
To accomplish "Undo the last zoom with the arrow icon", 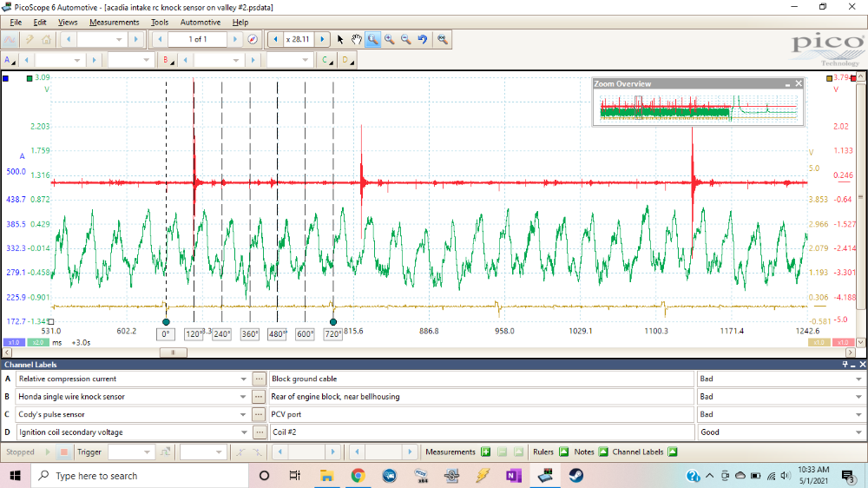I will point(423,39).
